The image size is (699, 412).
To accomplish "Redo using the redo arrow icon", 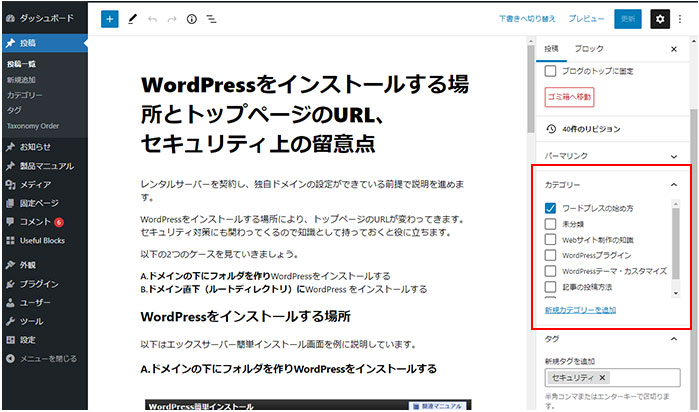I will pyautogui.click(x=172, y=19).
